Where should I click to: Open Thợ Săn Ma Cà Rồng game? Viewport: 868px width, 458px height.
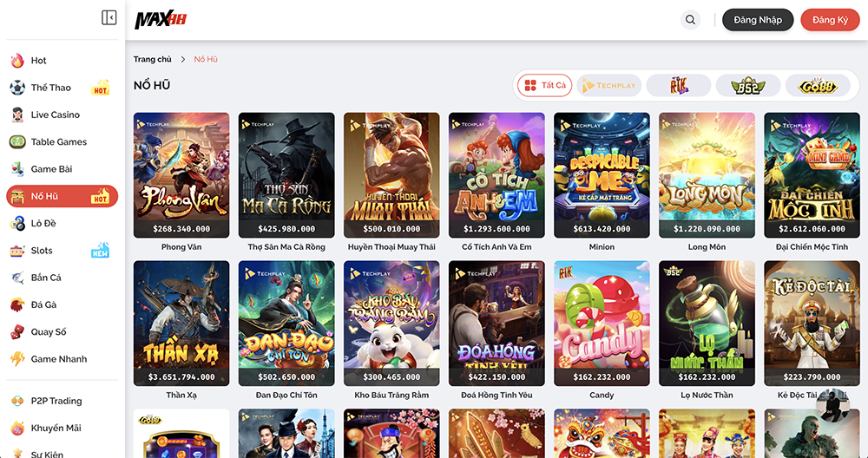coord(286,175)
